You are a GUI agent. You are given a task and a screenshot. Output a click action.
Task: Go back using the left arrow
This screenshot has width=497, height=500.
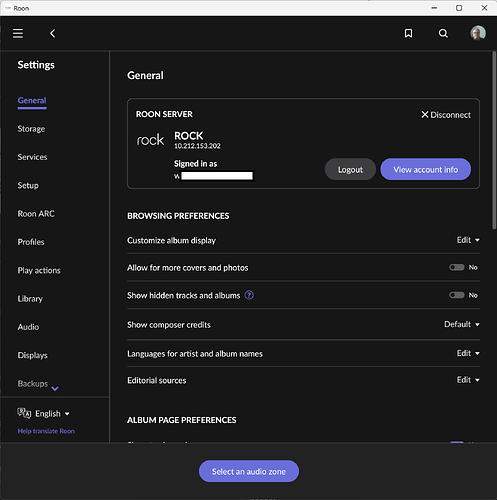[53, 33]
